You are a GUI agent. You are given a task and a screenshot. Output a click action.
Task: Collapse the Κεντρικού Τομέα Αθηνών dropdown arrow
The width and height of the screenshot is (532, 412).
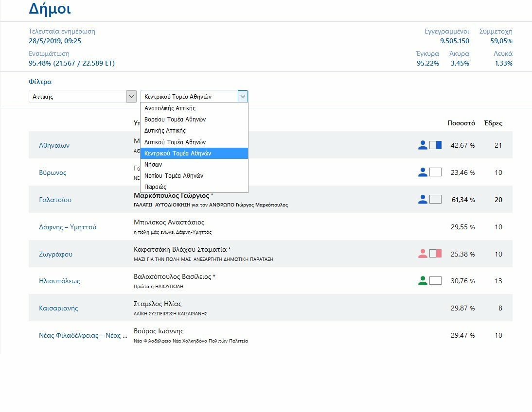(243, 96)
